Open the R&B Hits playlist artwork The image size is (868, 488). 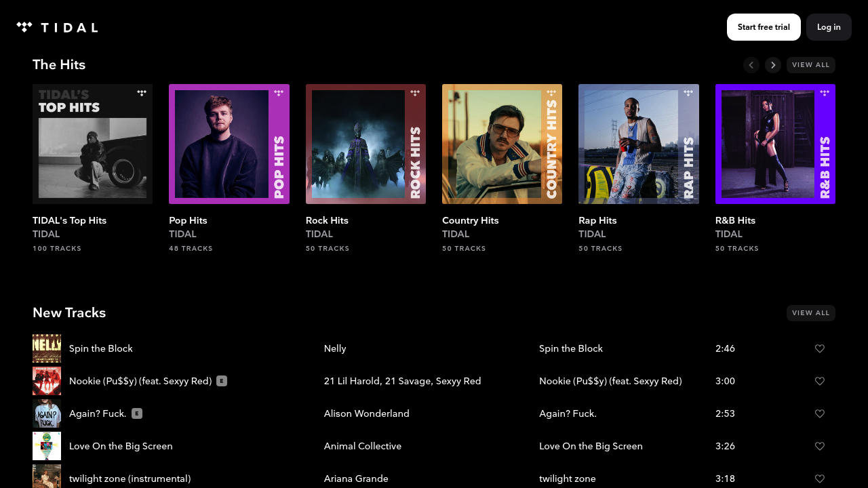click(774, 144)
